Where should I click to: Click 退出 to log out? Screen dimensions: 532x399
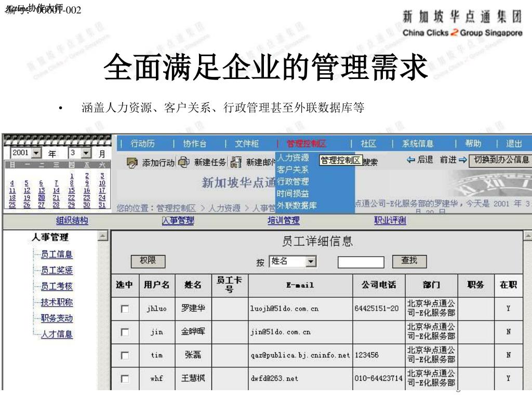[514, 144]
